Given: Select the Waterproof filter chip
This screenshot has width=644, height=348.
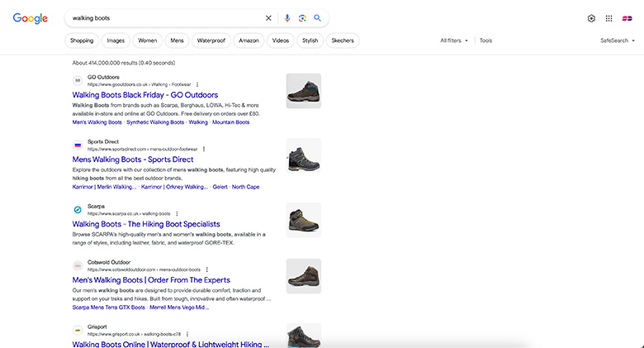Looking at the screenshot, I should coord(211,41).
